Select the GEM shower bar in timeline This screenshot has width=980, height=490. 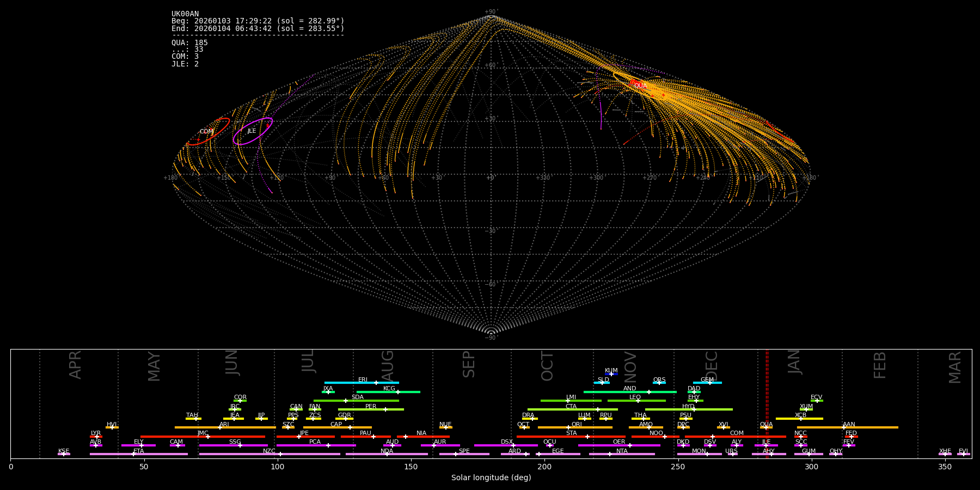(707, 383)
